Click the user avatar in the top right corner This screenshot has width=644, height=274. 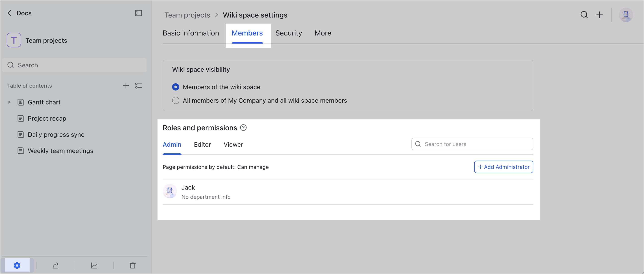[x=626, y=15]
